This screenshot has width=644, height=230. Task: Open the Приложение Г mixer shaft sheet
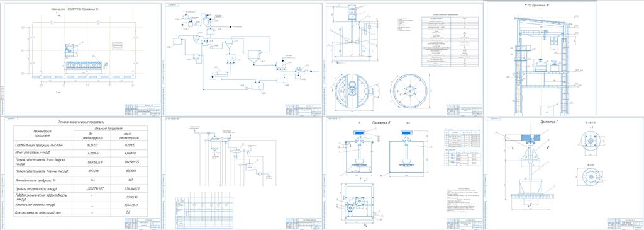(565, 173)
